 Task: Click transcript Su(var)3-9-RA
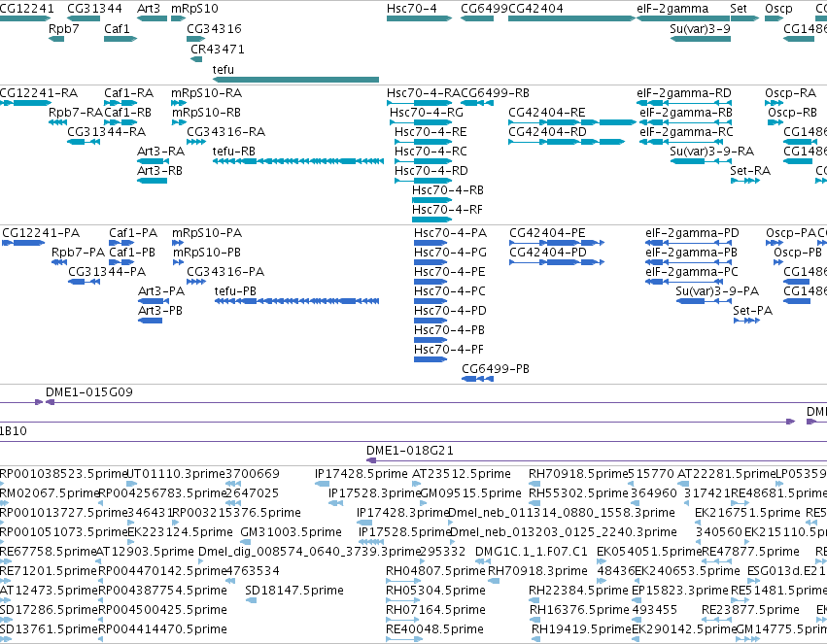click(x=701, y=161)
